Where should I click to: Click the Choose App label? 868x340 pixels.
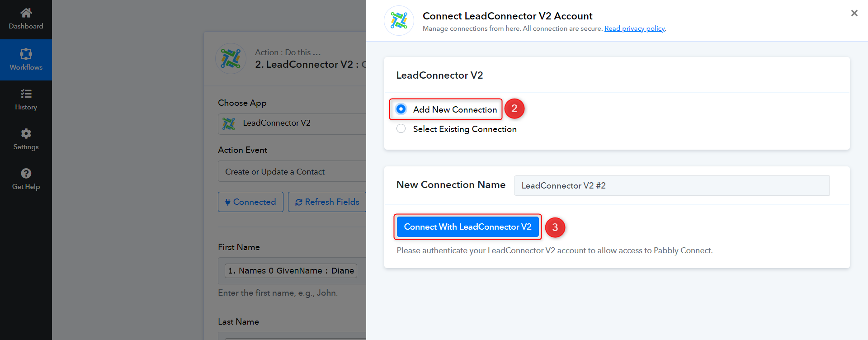242,103
